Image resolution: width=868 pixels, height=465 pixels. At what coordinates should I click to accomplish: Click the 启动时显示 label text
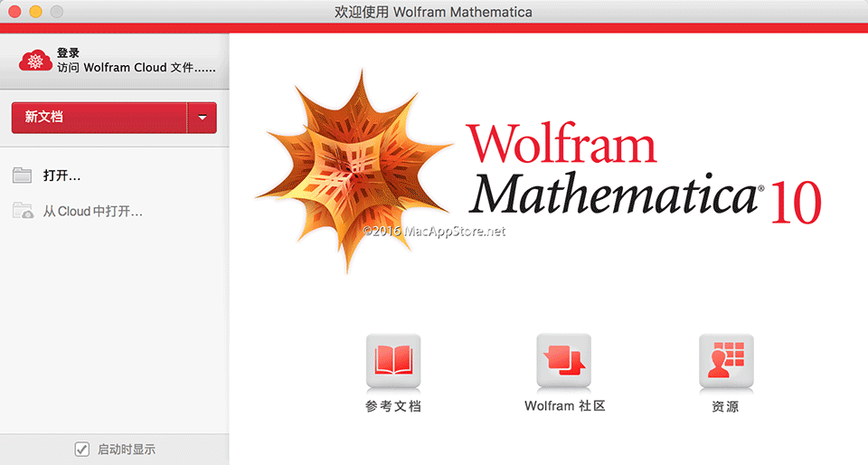(x=127, y=449)
